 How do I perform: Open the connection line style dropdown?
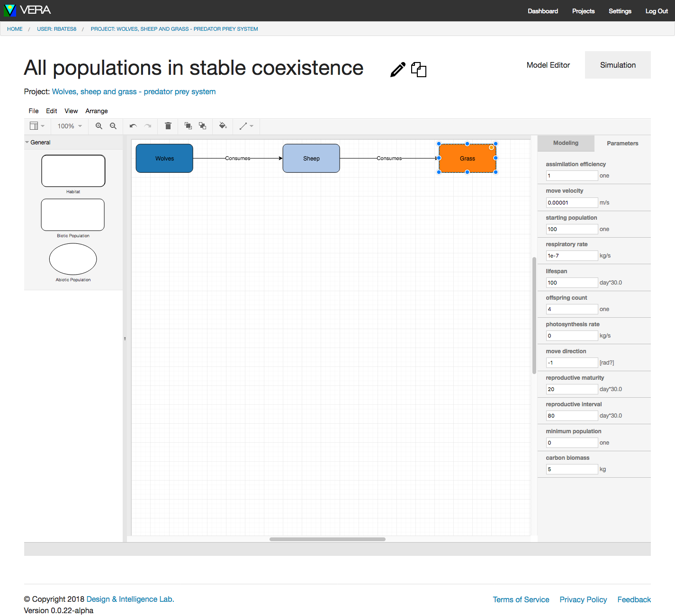246,126
